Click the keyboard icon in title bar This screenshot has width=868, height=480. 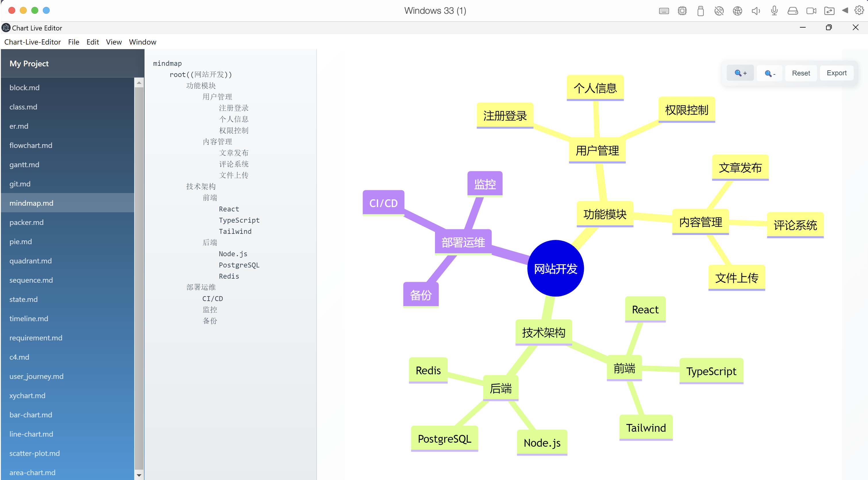click(664, 11)
